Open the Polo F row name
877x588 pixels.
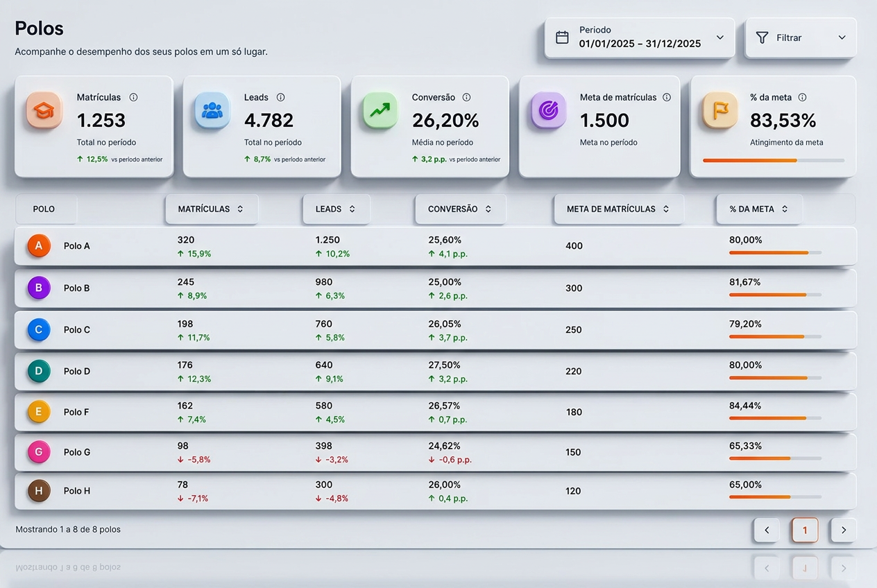click(x=76, y=412)
